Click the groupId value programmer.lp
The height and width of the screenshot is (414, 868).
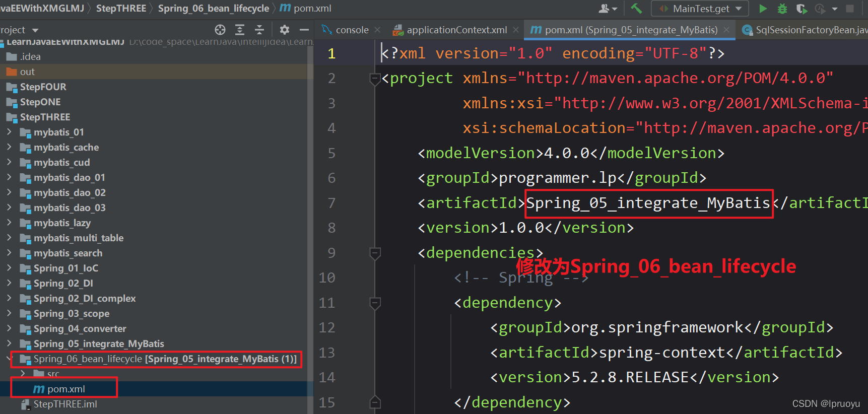click(x=558, y=178)
